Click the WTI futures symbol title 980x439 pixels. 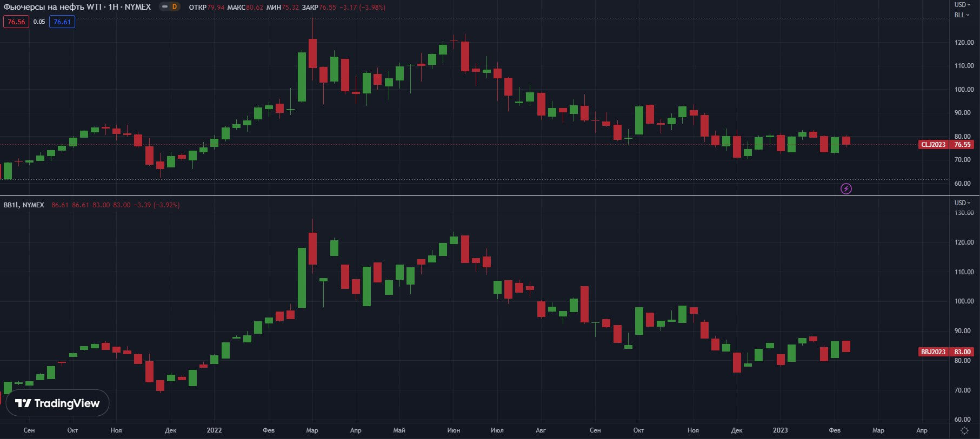[77, 7]
